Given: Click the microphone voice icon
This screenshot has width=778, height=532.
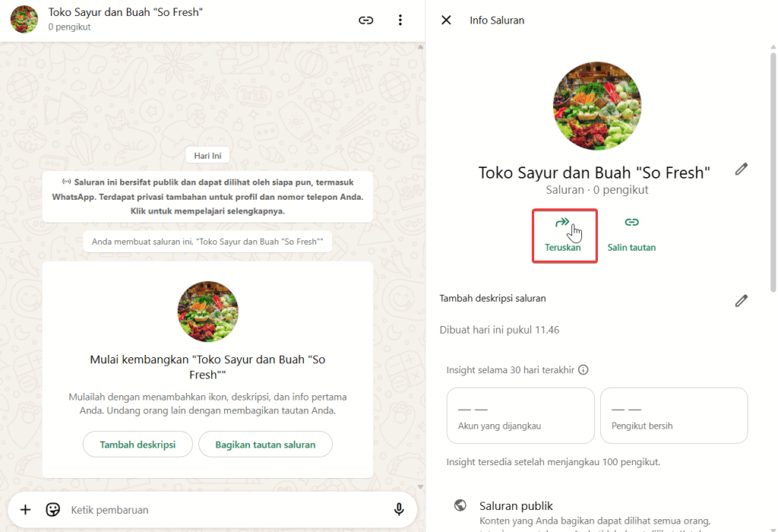Looking at the screenshot, I should [399, 509].
